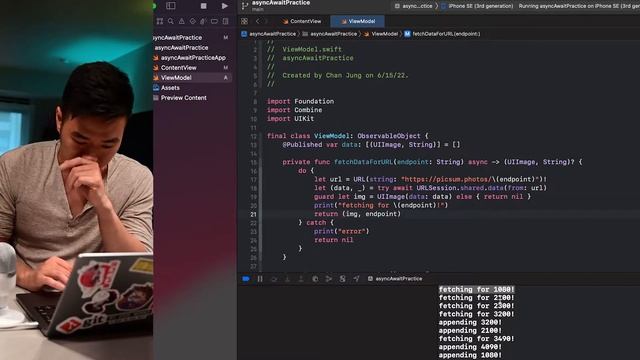Click the '@Published var data' line

click(371, 144)
